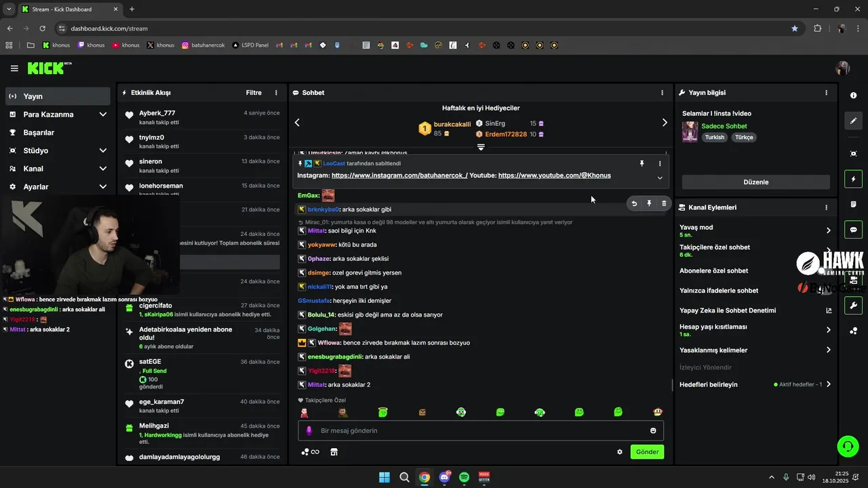Open Windows Start menu

pos(384,477)
